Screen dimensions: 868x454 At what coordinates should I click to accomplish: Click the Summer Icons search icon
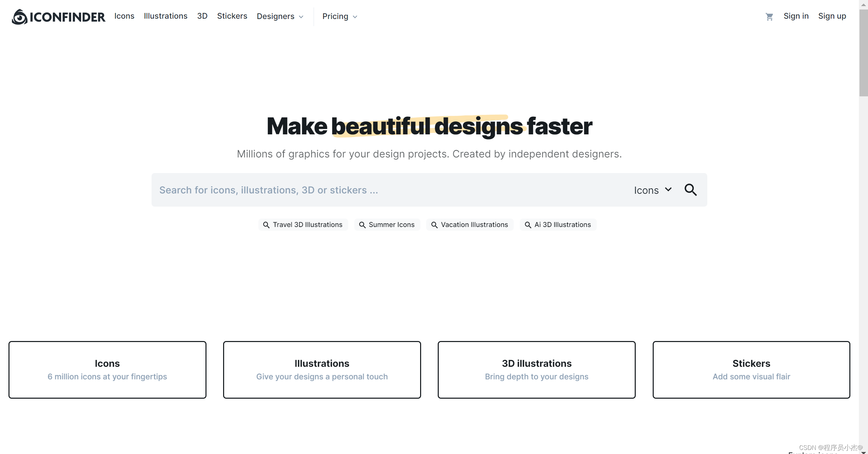coord(362,225)
